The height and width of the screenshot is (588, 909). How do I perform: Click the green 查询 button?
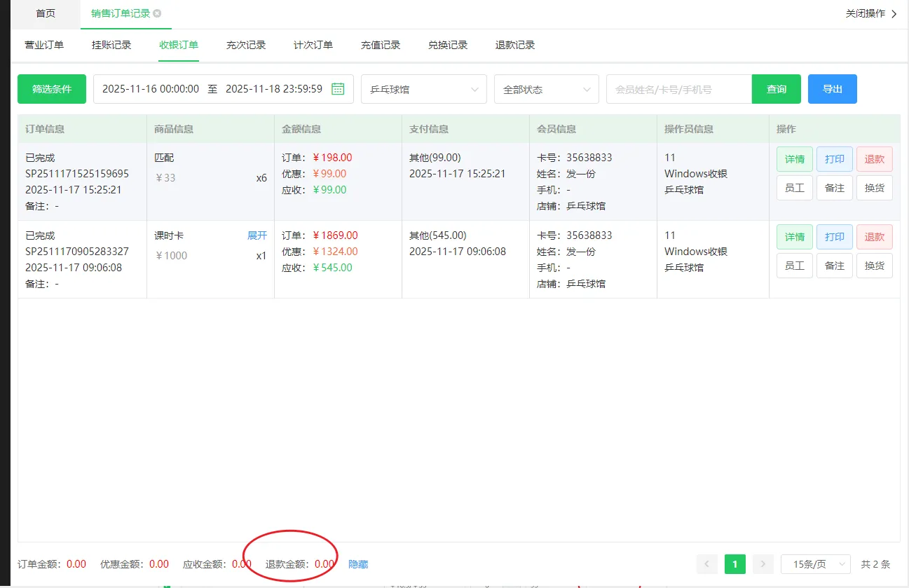pos(776,89)
